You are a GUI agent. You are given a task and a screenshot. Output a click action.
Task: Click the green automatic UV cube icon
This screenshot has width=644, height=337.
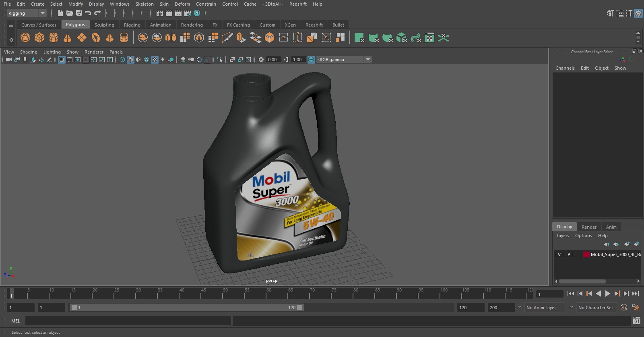coord(402,38)
